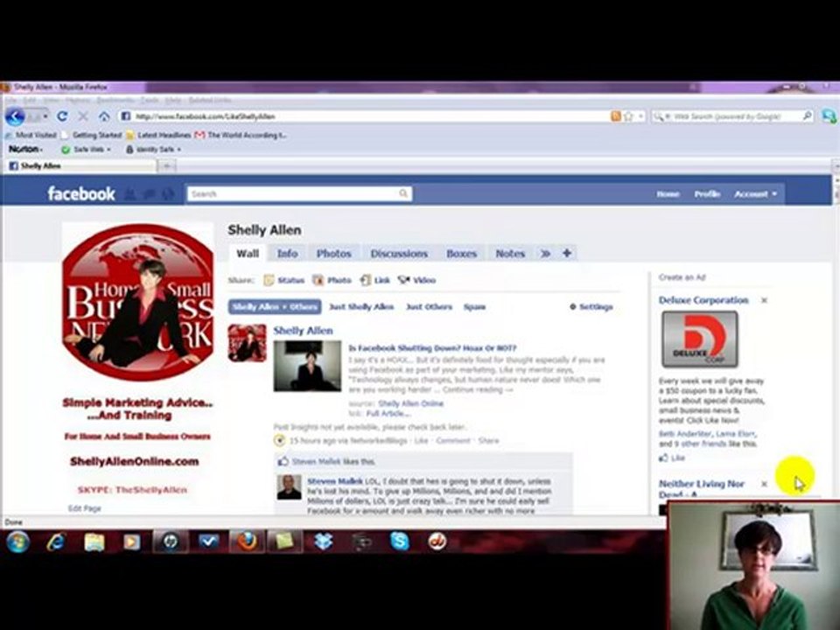This screenshot has width=840, height=630.
Task: Filter wall to Just Others
Action: 429,307
